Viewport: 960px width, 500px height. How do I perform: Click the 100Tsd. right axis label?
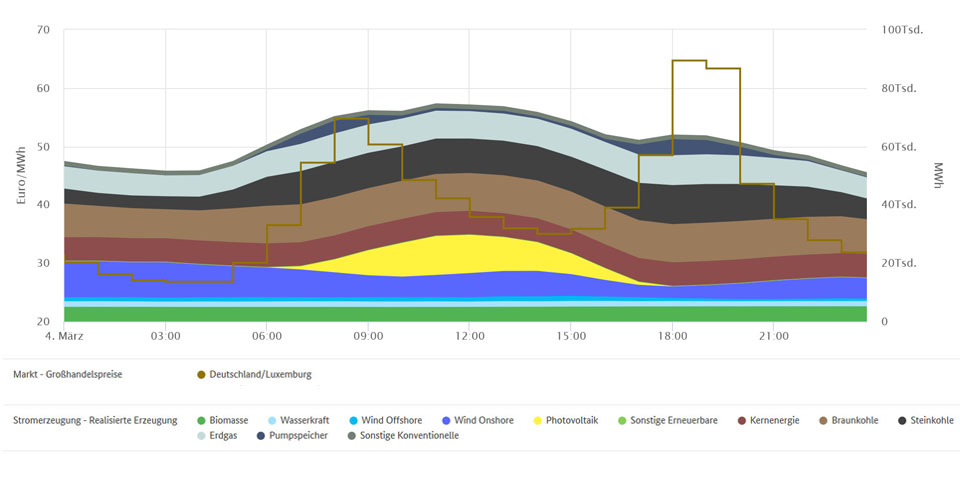coord(902,29)
